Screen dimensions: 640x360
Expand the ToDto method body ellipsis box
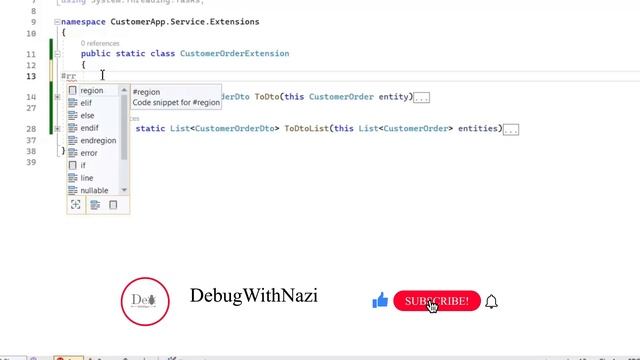click(x=422, y=98)
